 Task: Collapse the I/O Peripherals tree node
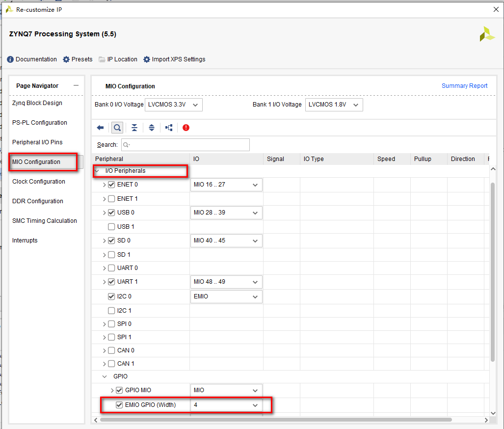(x=97, y=171)
